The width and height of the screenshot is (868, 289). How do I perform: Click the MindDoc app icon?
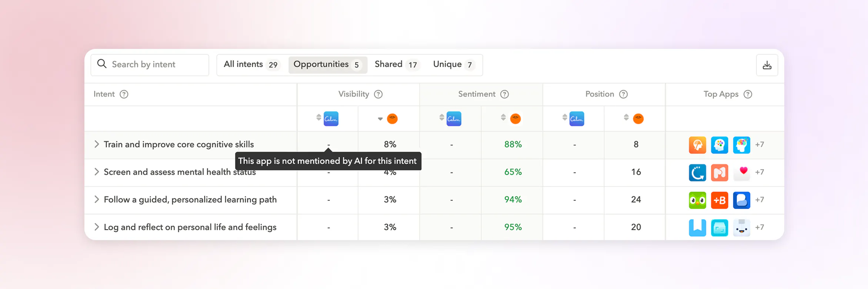(x=720, y=172)
